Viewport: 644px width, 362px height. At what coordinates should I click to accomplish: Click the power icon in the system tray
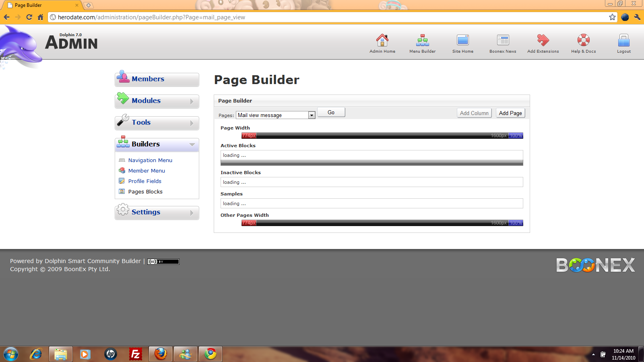pos(603,354)
